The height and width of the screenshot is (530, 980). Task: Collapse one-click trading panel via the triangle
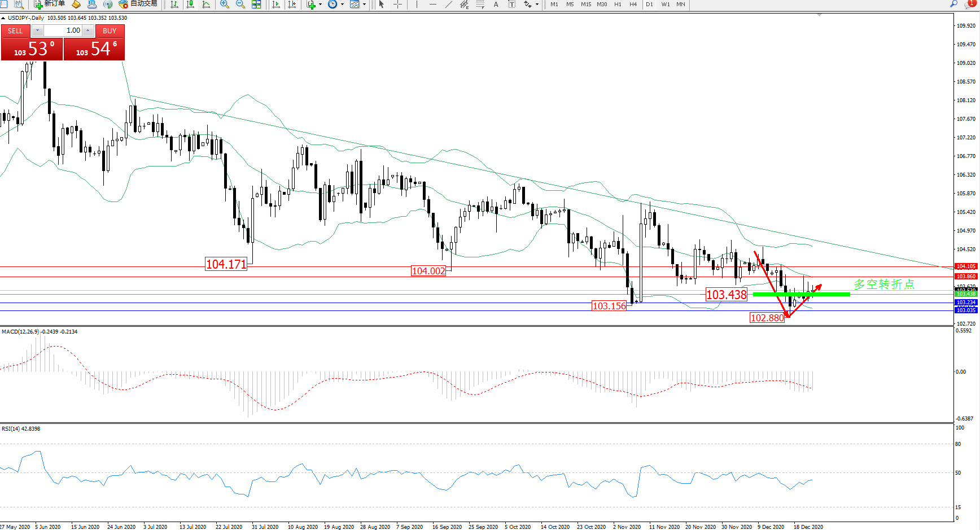click(3, 18)
